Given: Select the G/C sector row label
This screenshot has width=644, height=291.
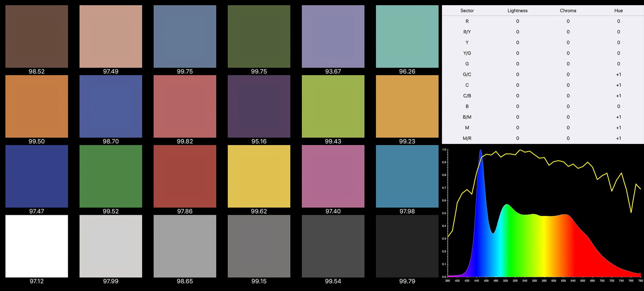Looking at the screenshot, I should point(467,74).
